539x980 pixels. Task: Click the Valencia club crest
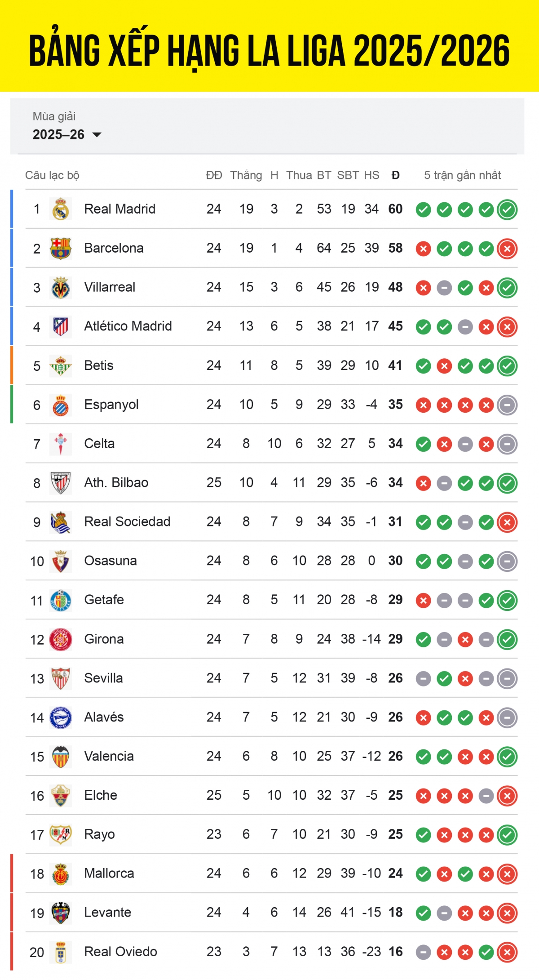(x=61, y=757)
